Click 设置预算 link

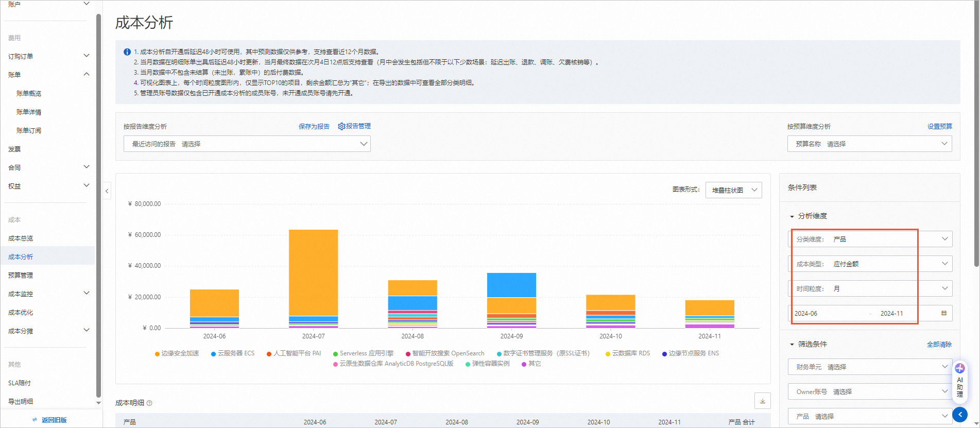[x=940, y=127]
